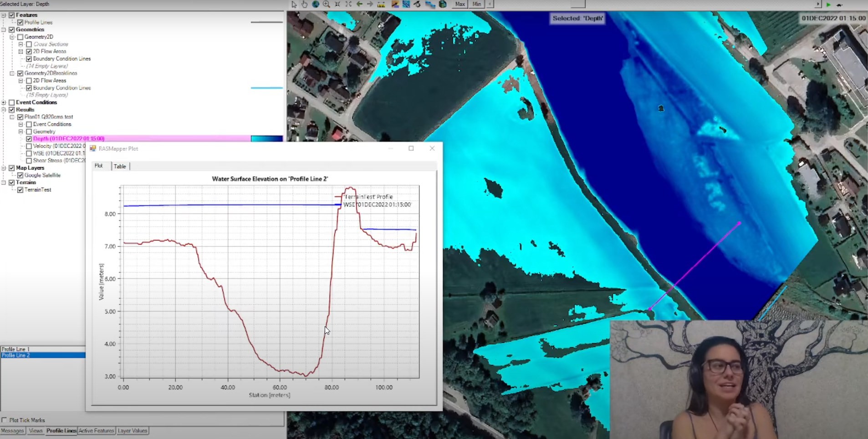
Task: Click the Depth layer color ramp swatch
Action: click(267, 139)
